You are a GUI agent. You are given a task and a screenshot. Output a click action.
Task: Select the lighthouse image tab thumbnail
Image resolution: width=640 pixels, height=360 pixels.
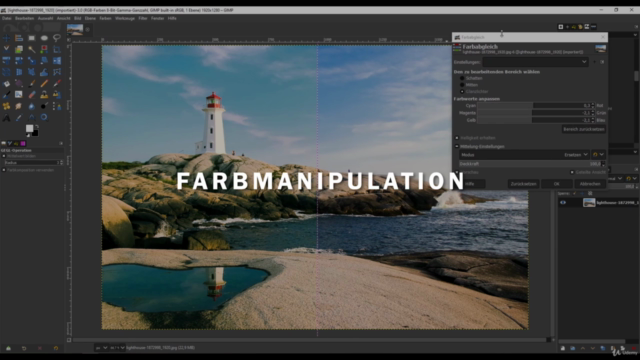click(75, 29)
